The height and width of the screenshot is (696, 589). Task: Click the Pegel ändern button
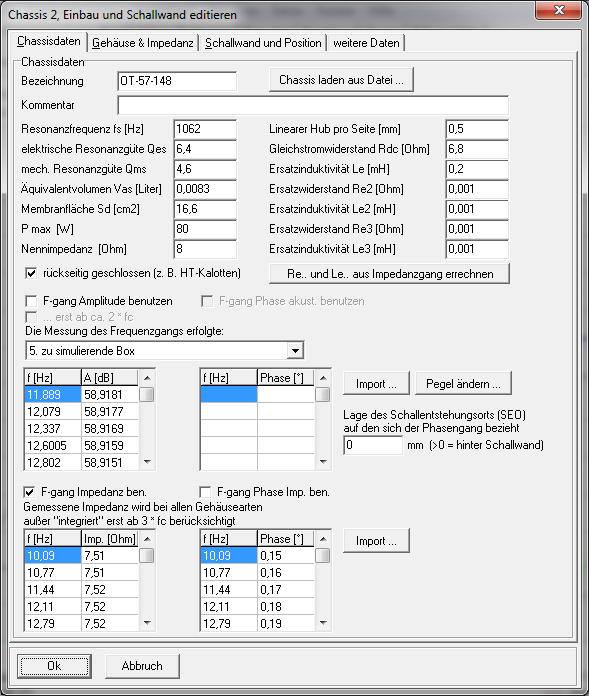tap(463, 384)
